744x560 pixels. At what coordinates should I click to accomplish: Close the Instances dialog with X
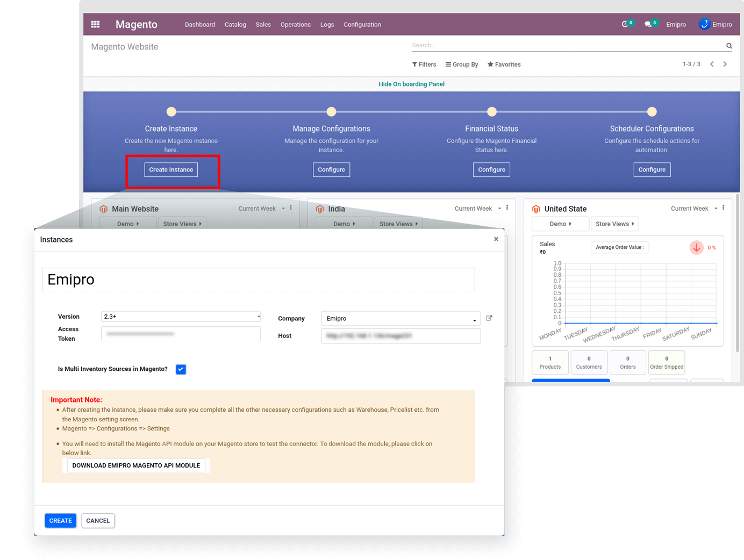click(x=496, y=239)
